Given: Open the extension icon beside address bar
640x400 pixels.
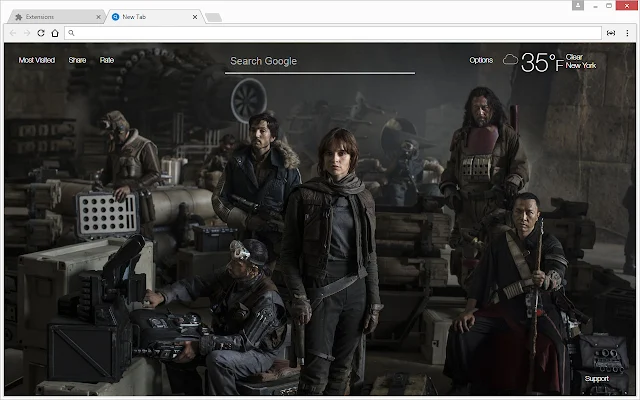Looking at the screenshot, I should pyautogui.click(x=611, y=33).
